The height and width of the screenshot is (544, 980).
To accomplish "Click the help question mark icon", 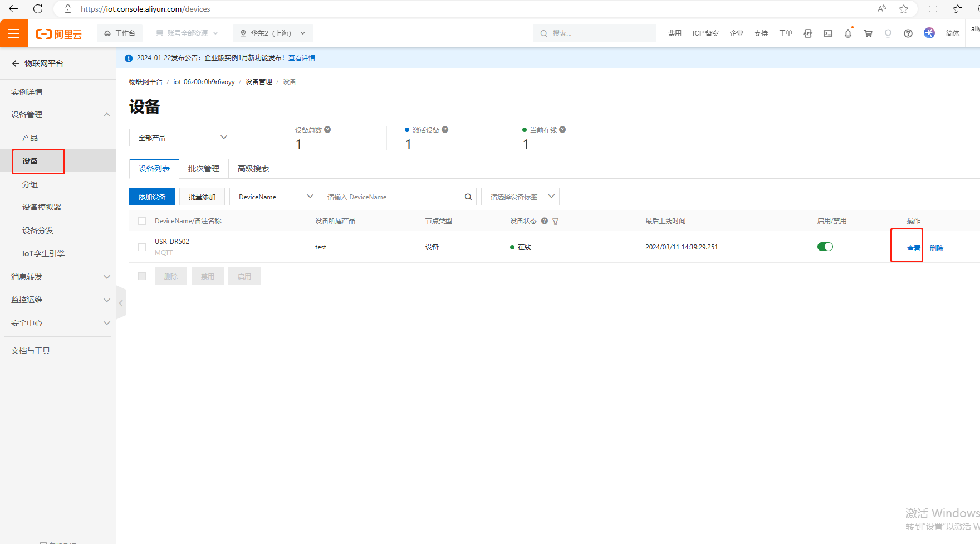I will click(x=908, y=33).
